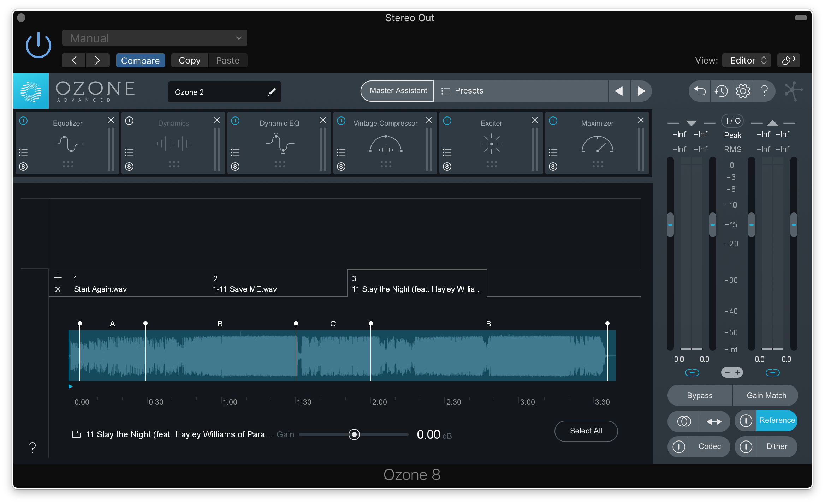Select the Compare tab button
Viewport: 825px width, 504px height.
[140, 59]
